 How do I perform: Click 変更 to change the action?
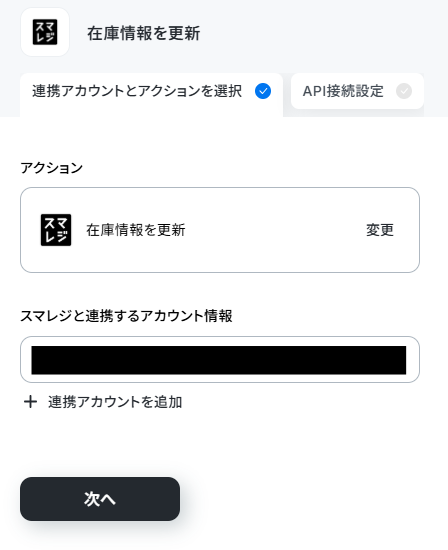380,230
